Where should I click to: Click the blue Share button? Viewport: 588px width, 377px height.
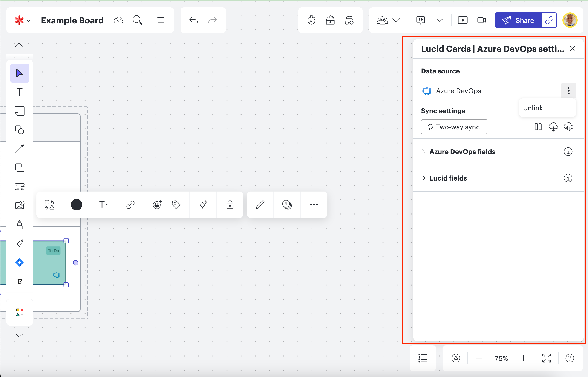(x=518, y=20)
